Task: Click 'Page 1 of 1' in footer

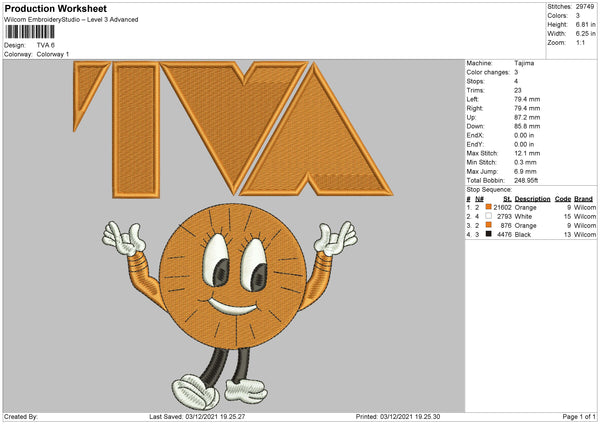Action: 579,417
